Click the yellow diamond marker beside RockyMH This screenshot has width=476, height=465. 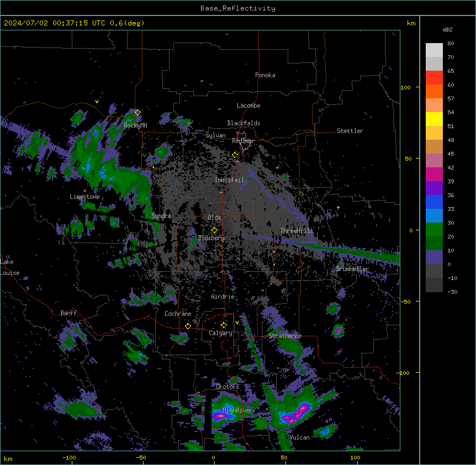(x=137, y=113)
